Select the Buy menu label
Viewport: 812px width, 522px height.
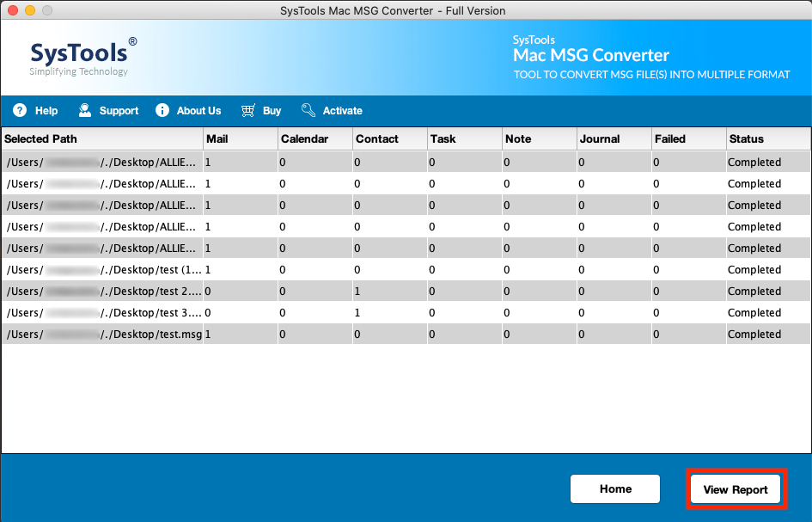tap(272, 110)
